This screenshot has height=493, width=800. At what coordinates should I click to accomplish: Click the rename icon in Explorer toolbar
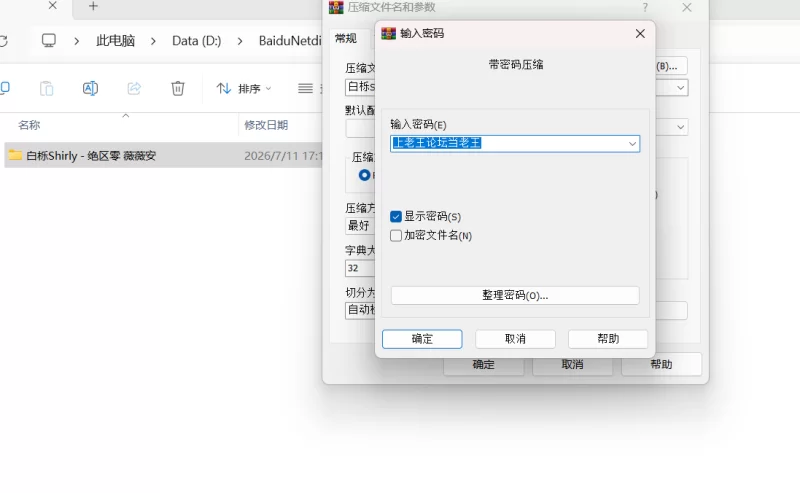click(90, 88)
